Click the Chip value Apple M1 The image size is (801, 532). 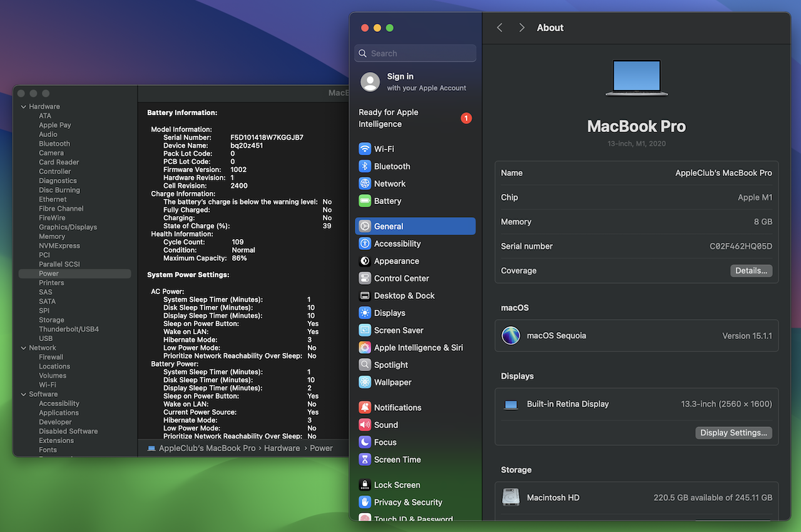pyautogui.click(x=755, y=198)
